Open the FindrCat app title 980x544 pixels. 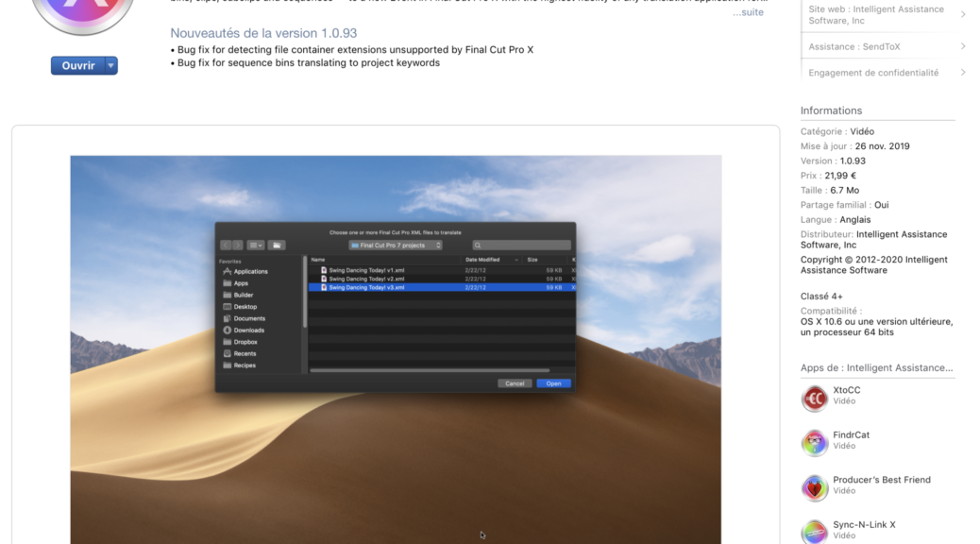851,435
